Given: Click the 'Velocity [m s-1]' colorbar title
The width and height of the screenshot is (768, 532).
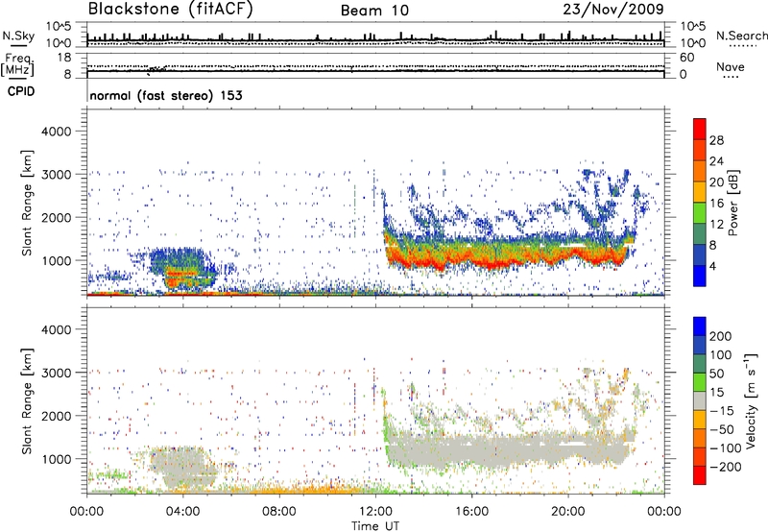Looking at the screenshot, I should [751, 400].
